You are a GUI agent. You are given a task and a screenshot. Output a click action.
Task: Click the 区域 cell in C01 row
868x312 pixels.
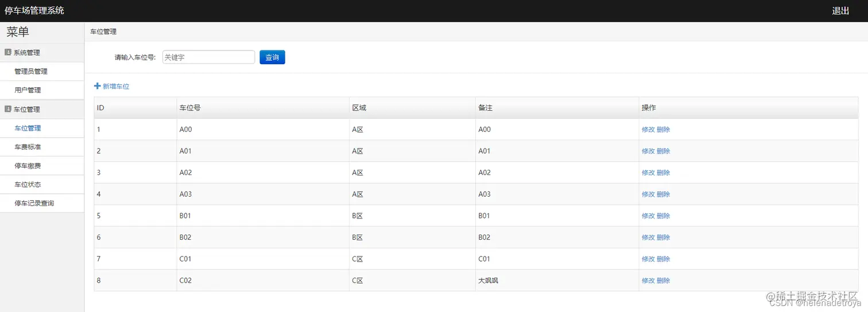click(412, 259)
